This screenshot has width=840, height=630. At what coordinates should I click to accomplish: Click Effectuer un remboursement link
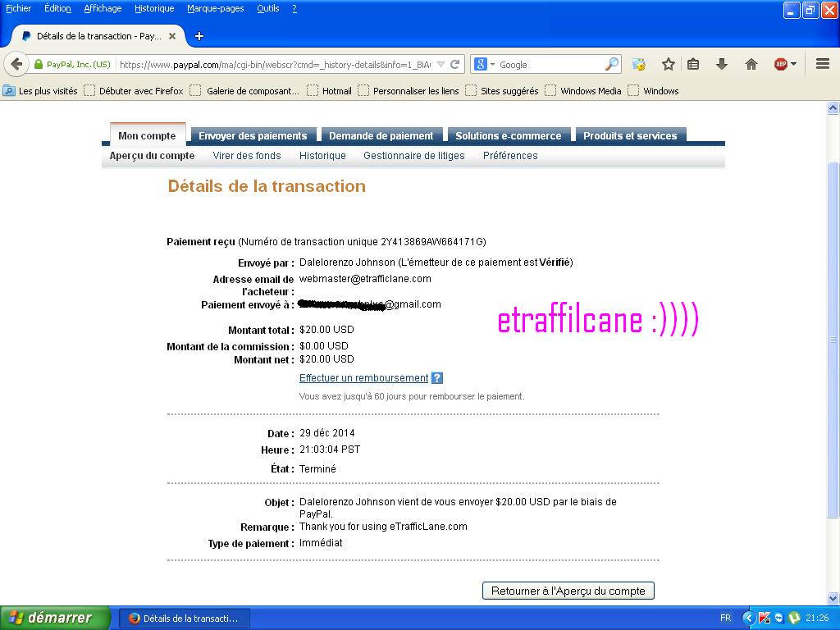363,378
